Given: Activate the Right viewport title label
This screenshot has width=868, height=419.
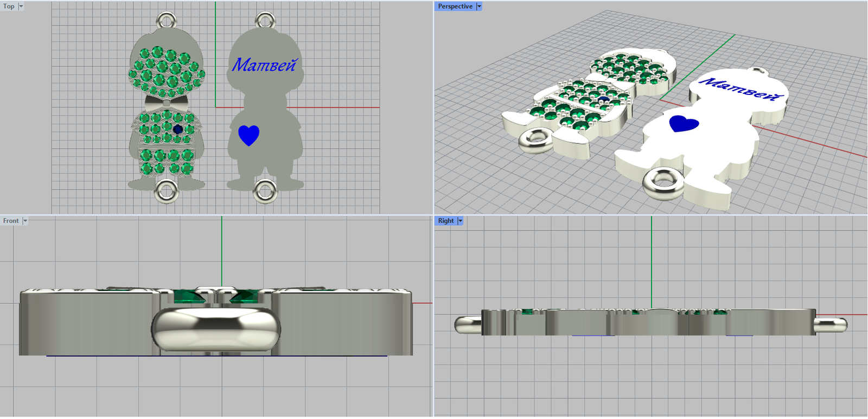Looking at the screenshot, I should 446,221.
